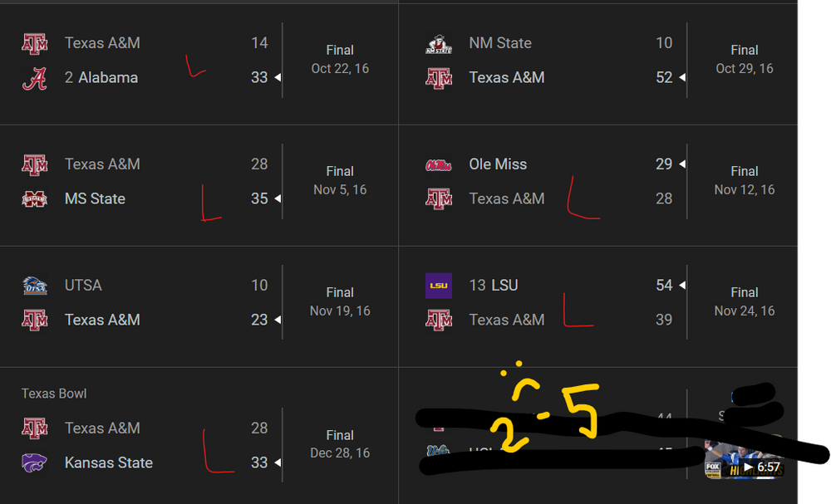The height and width of the screenshot is (504, 831).
Task: Click the UTSA team logo
Action: pyautogui.click(x=35, y=286)
